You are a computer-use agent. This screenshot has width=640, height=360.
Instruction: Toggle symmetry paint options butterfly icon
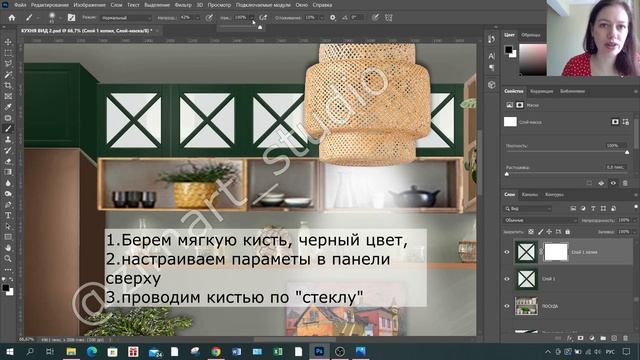pos(389,18)
